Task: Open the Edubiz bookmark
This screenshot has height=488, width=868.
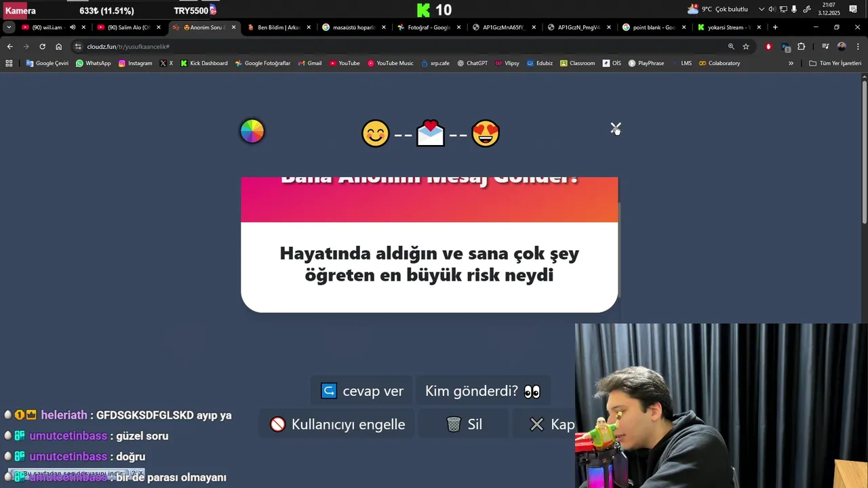Action: (540, 63)
